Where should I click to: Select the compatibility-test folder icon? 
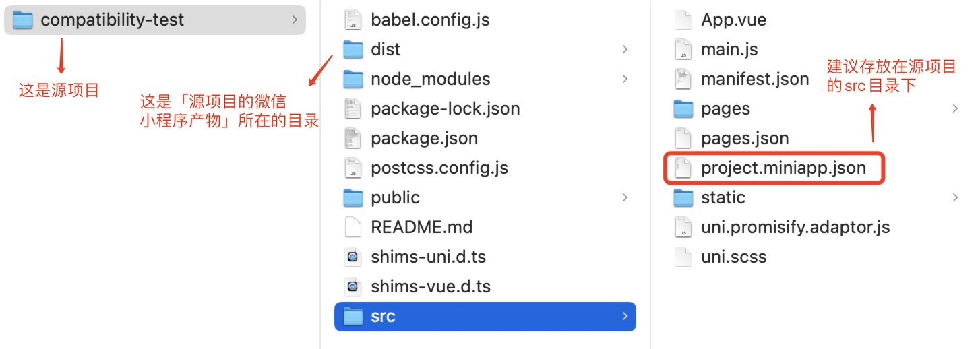tap(23, 20)
